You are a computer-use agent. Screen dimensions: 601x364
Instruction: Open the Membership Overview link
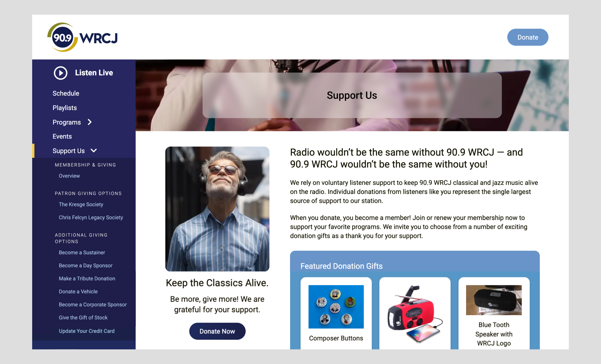69,176
